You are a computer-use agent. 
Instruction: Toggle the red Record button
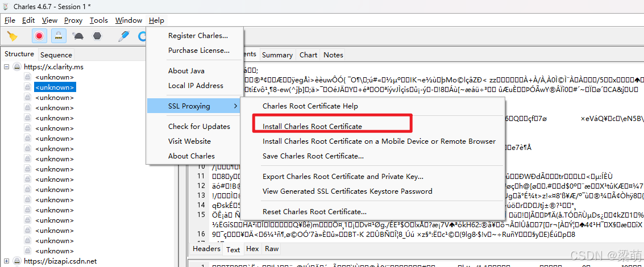[x=39, y=36]
